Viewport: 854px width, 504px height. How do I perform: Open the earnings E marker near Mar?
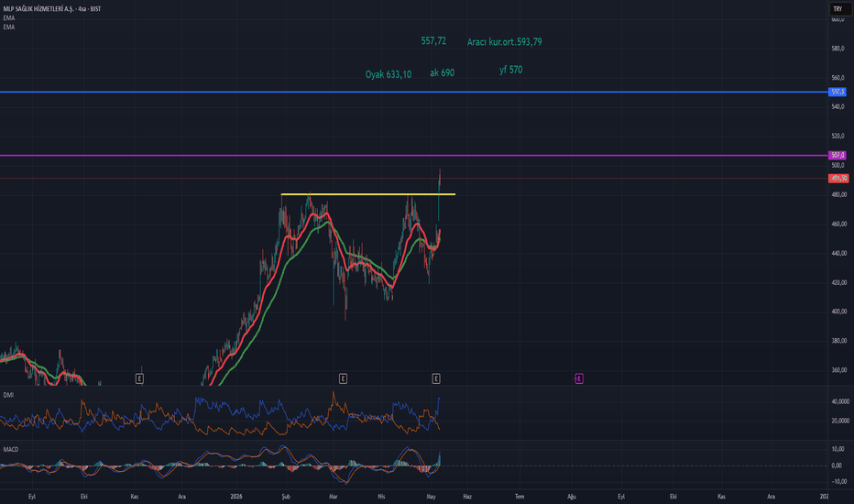click(343, 378)
